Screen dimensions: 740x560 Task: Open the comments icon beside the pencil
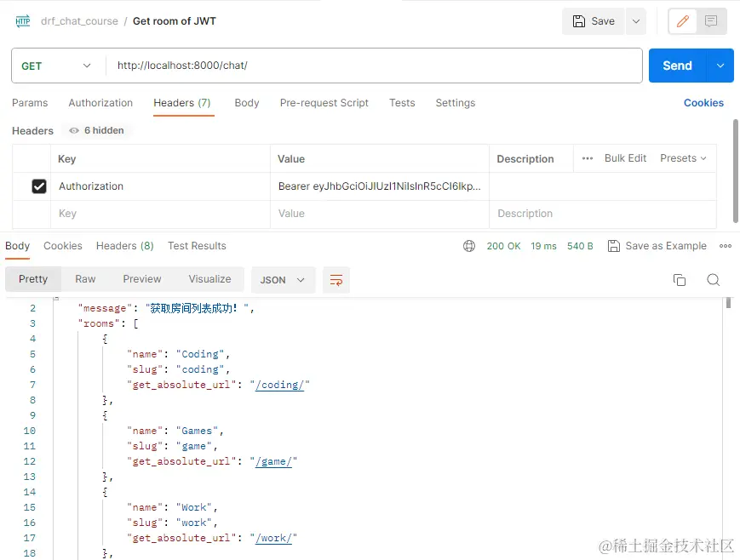pyautogui.click(x=709, y=20)
